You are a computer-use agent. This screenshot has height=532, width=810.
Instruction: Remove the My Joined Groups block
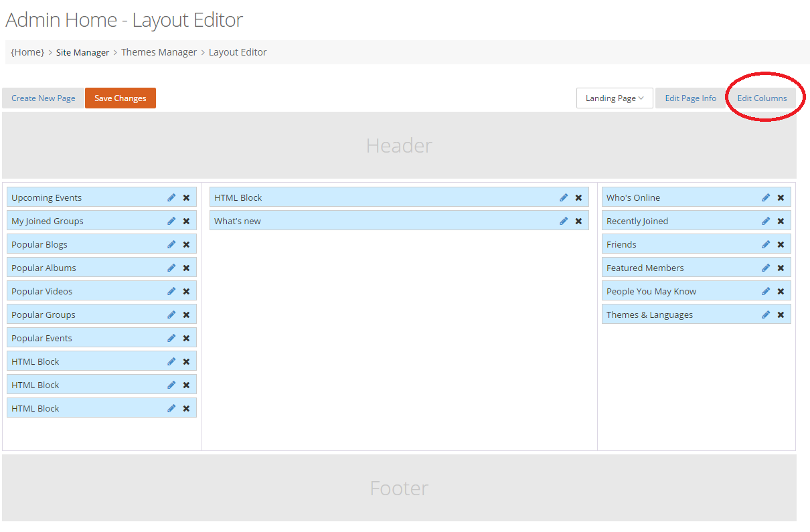[x=186, y=221]
